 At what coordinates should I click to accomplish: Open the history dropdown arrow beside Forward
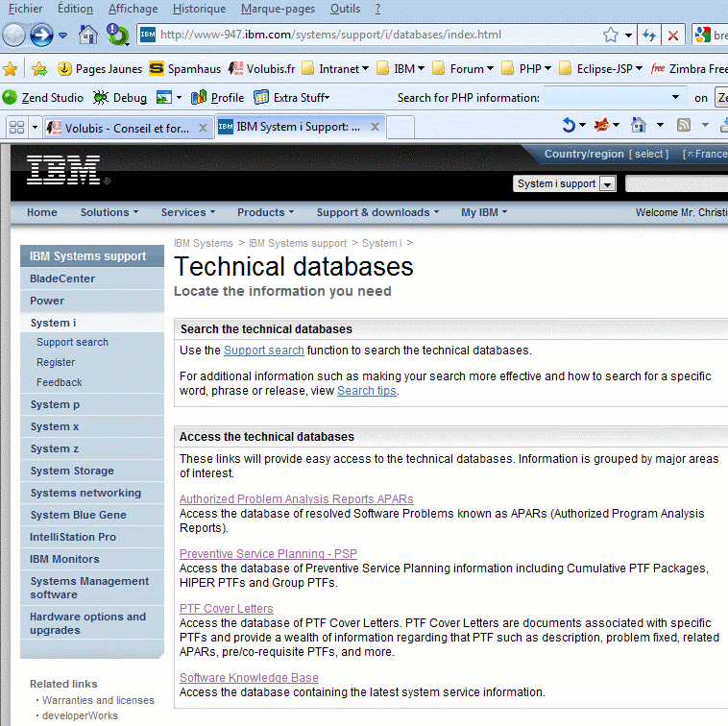pos(63,36)
